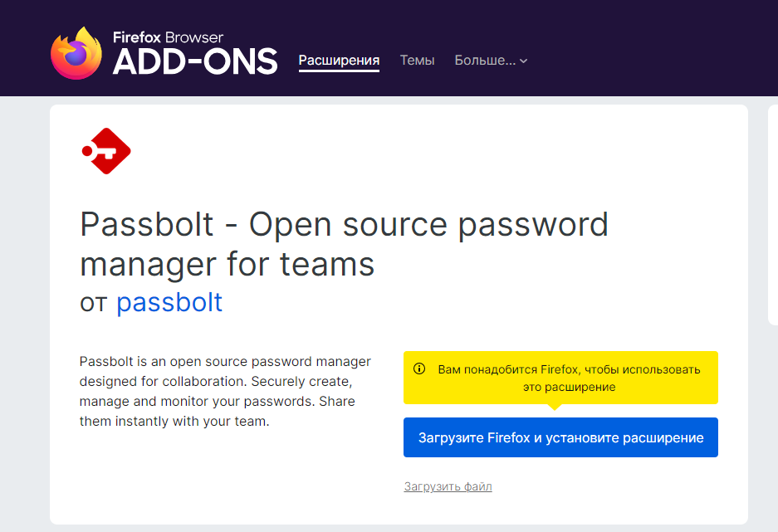Click the "Firefox Browser" header text

click(168, 37)
